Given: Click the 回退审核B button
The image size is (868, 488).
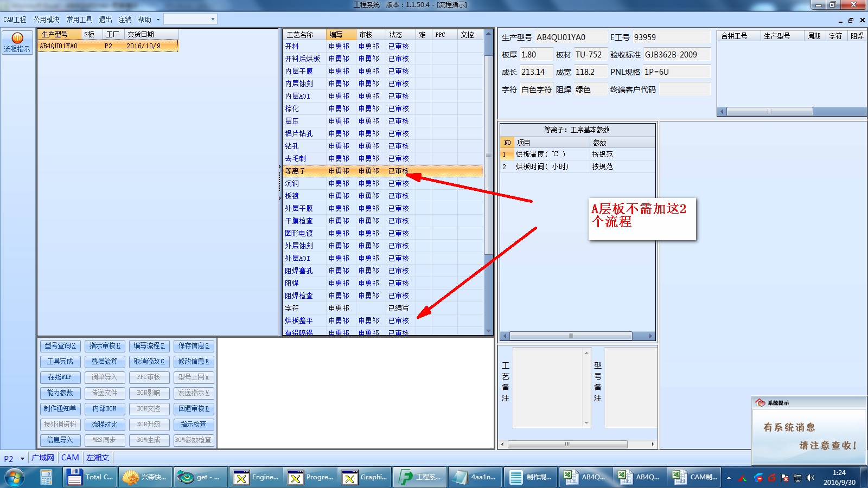Looking at the screenshot, I should 194,408.
